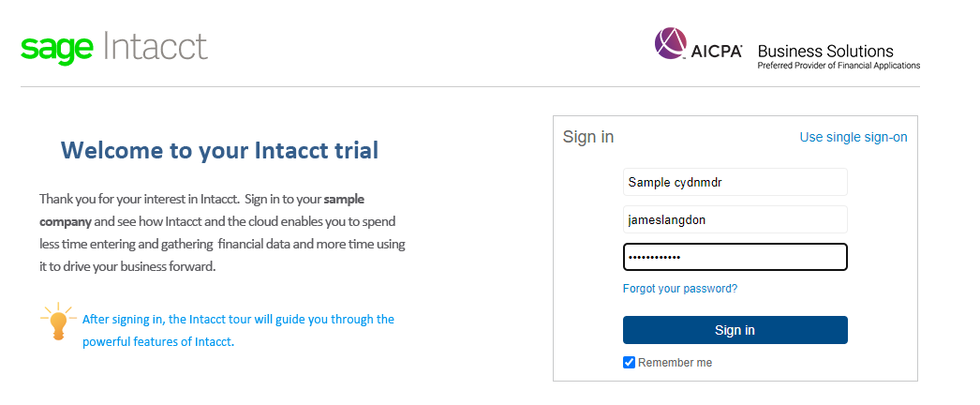Click the Thank you for your interest paragraph
Screen dimensions: 980x405
click(222, 233)
